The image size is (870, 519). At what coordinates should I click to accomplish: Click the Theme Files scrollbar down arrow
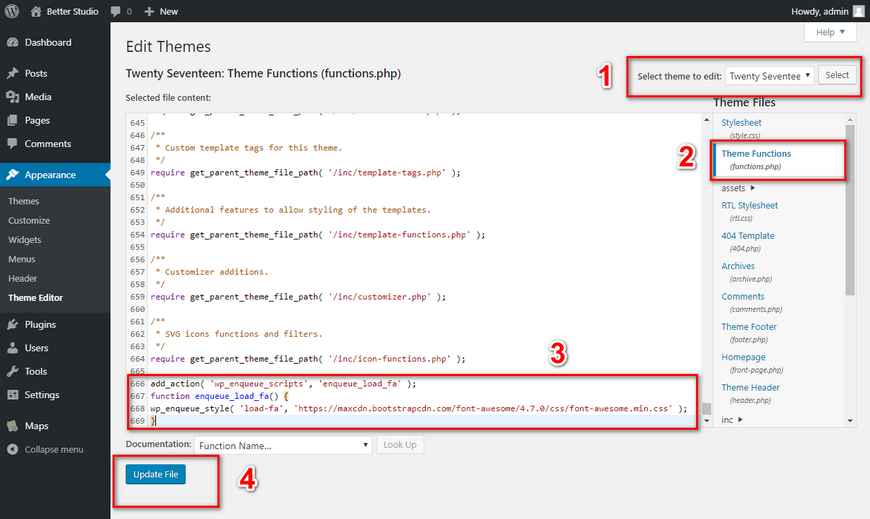click(850, 421)
